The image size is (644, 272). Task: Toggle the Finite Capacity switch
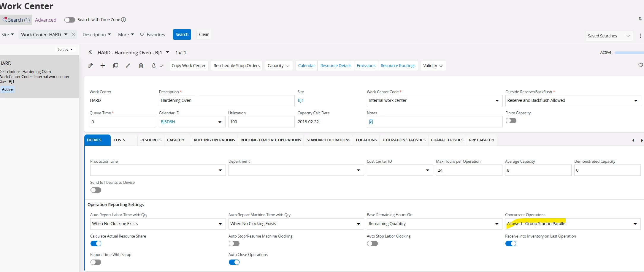(511, 121)
